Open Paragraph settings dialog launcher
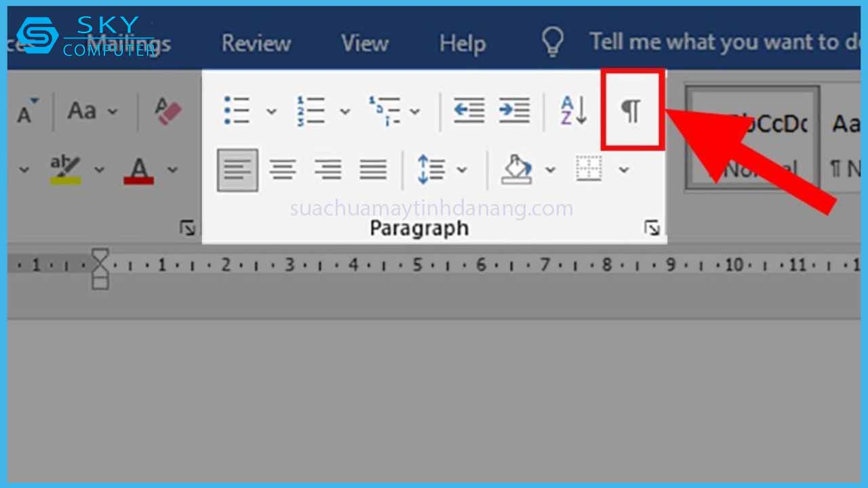 point(652,228)
